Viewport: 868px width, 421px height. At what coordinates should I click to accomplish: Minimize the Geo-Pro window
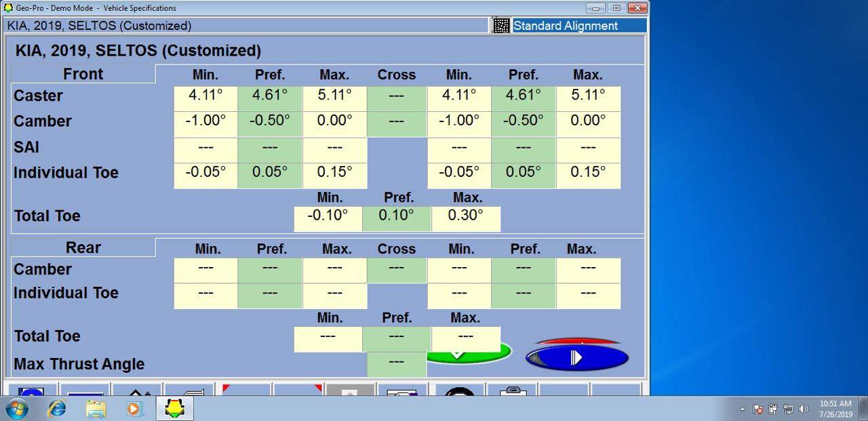click(596, 8)
